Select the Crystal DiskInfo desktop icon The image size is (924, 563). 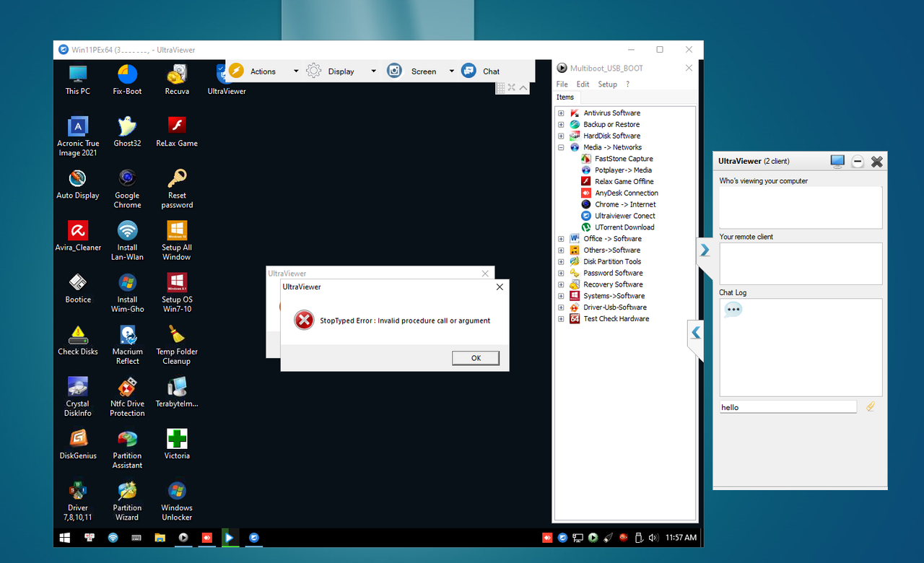pos(78,397)
